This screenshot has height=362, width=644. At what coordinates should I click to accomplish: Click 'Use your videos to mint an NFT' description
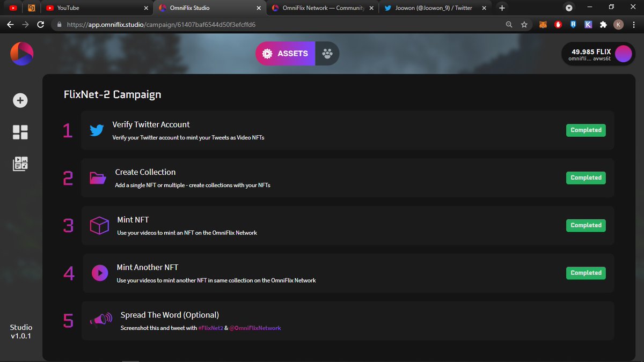point(187,233)
